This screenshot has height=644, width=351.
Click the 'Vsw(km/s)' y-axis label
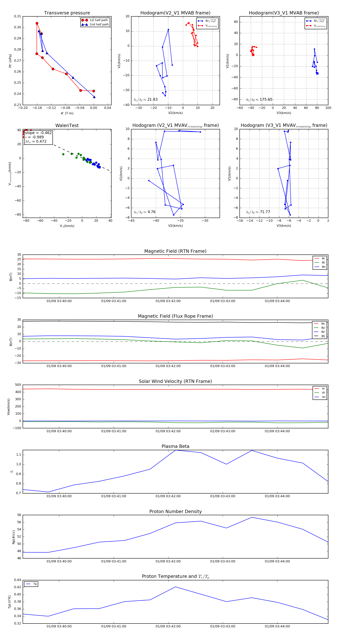[9, 407]
